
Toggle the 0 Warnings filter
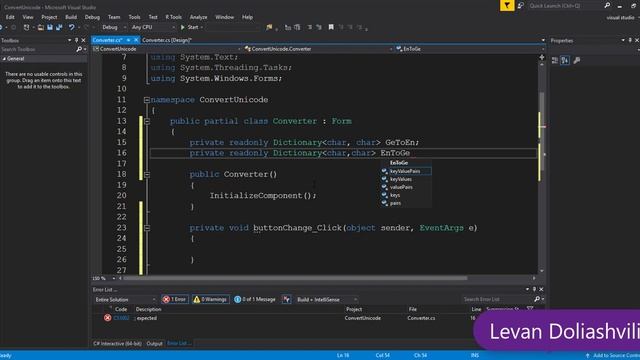211,300
